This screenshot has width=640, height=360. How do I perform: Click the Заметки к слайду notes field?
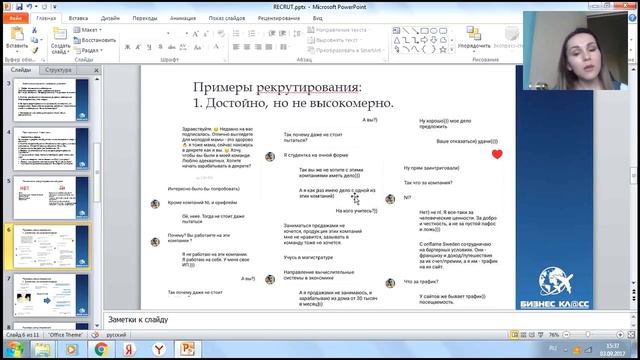point(367,320)
